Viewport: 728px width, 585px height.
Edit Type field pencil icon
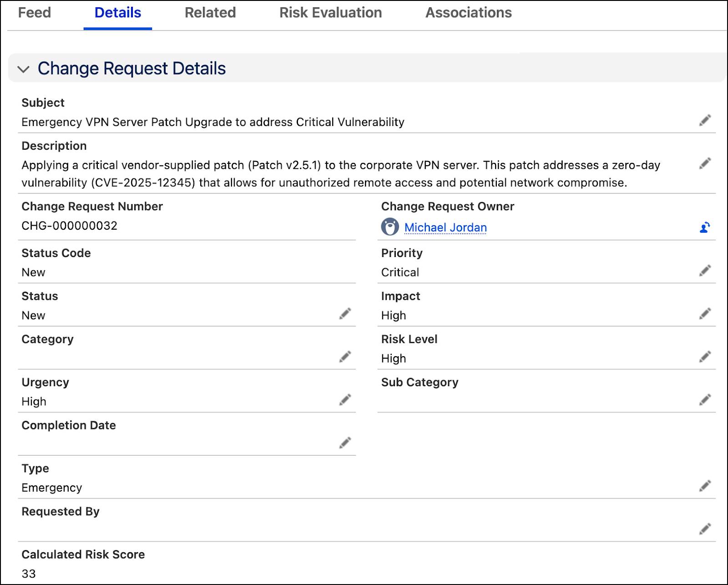click(705, 486)
